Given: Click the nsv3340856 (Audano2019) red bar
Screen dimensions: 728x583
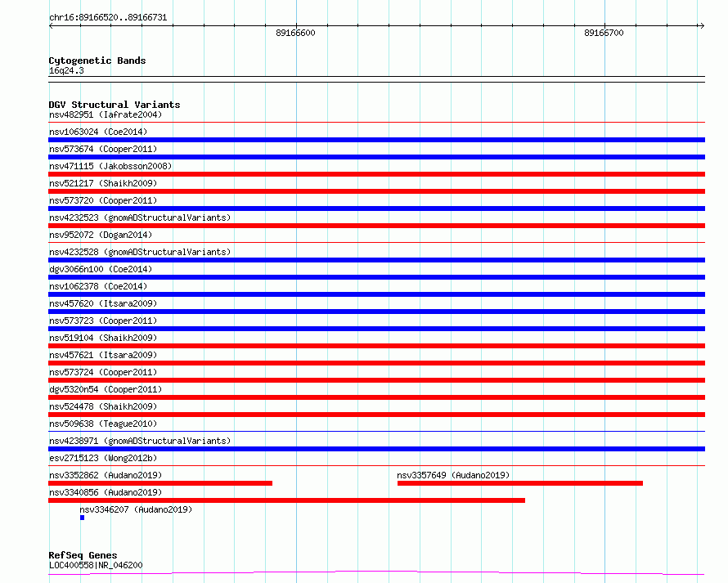Looking at the screenshot, I should coord(286,500).
